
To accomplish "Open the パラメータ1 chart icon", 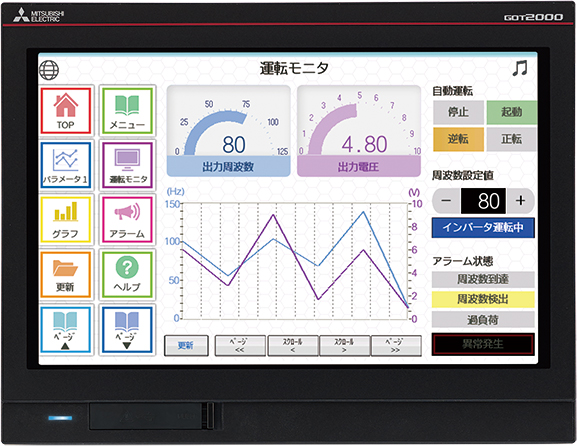I will [x=66, y=165].
